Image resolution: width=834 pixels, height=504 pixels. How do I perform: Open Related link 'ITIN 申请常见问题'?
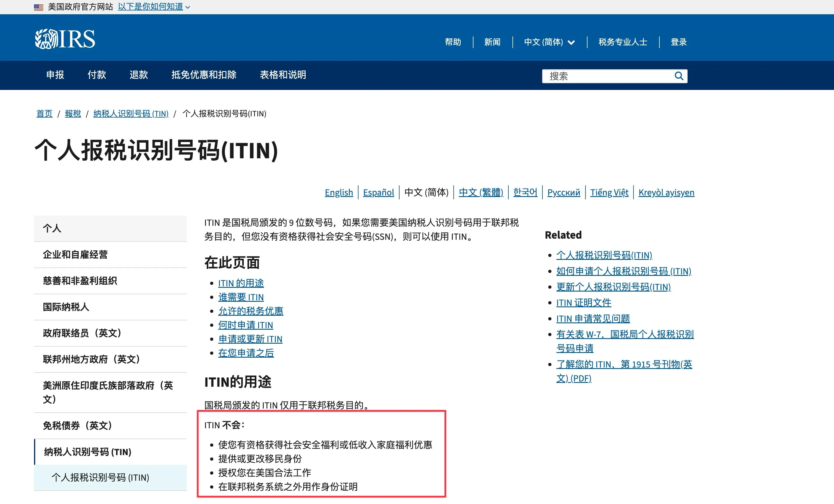pos(593,319)
